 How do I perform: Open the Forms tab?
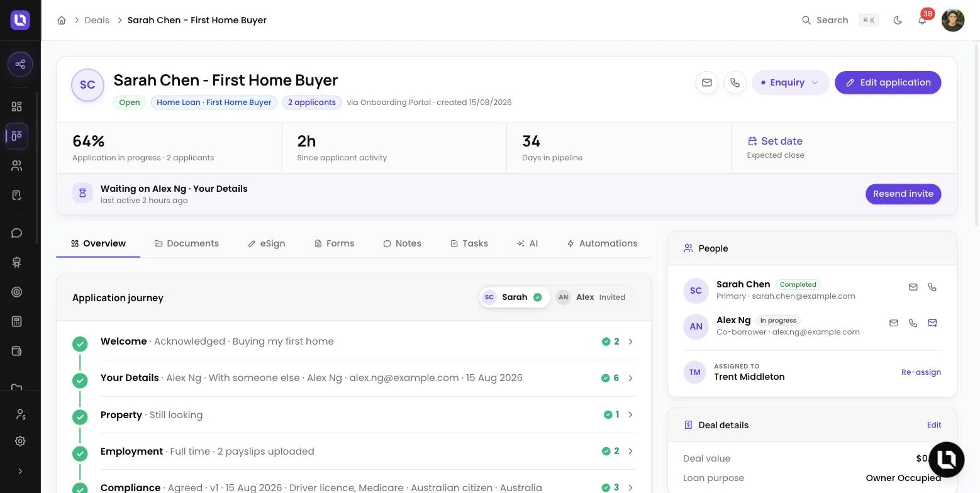pos(335,243)
